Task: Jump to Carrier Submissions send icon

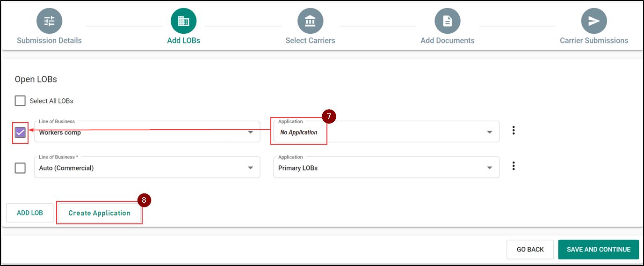Action: click(594, 21)
